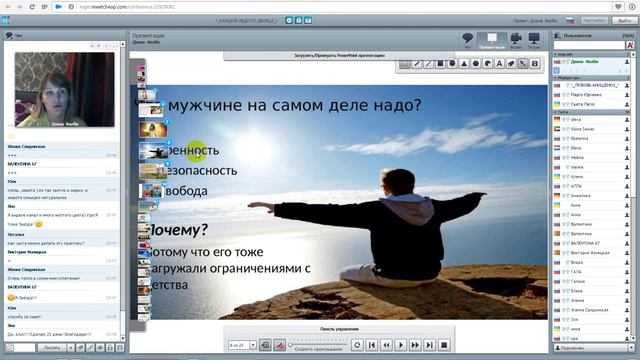This screenshot has height=360, width=640.
Task: Click the third chat bottom toolbar icon
Action: point(100,348)
